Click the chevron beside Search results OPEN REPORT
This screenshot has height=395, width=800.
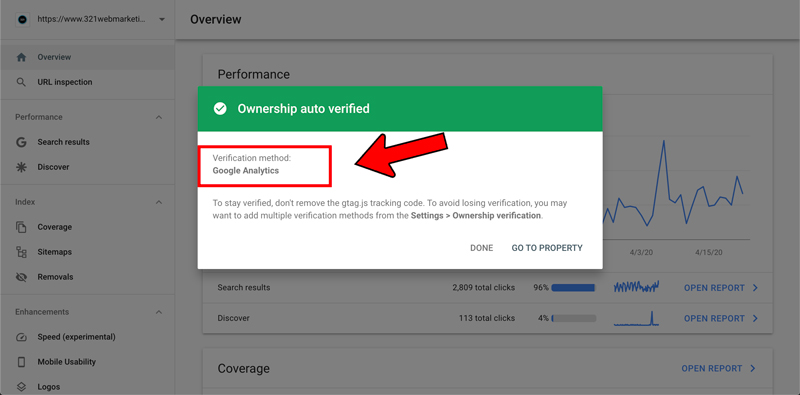tap(755, 288)
